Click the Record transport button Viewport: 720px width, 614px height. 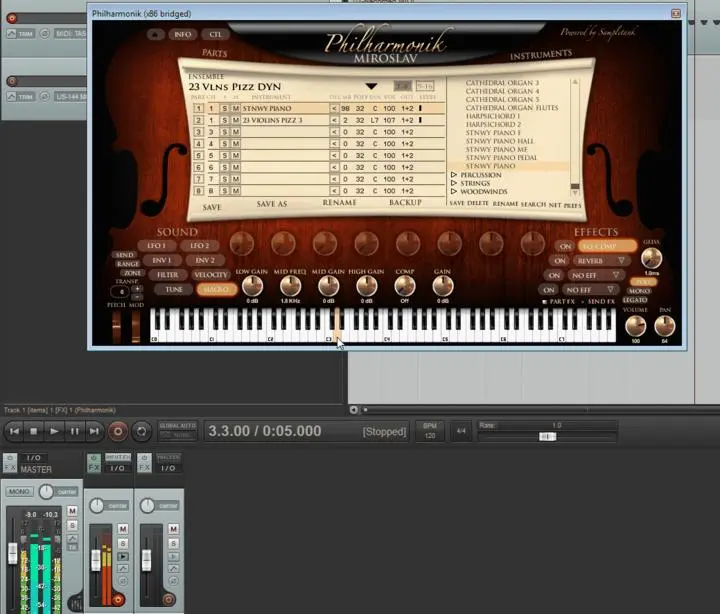(118, 431)
